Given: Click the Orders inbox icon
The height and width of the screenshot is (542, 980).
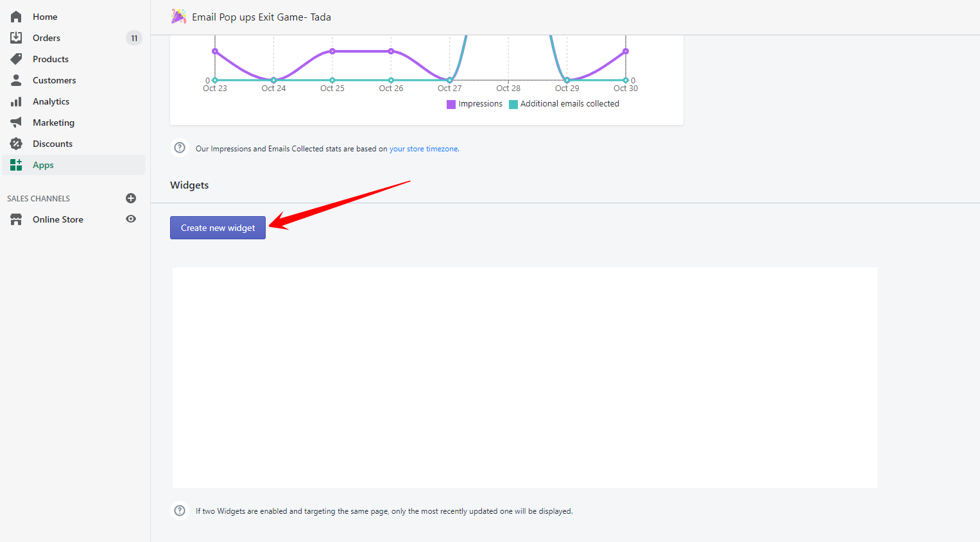Looking at the screenshot, I should [16, 38].
